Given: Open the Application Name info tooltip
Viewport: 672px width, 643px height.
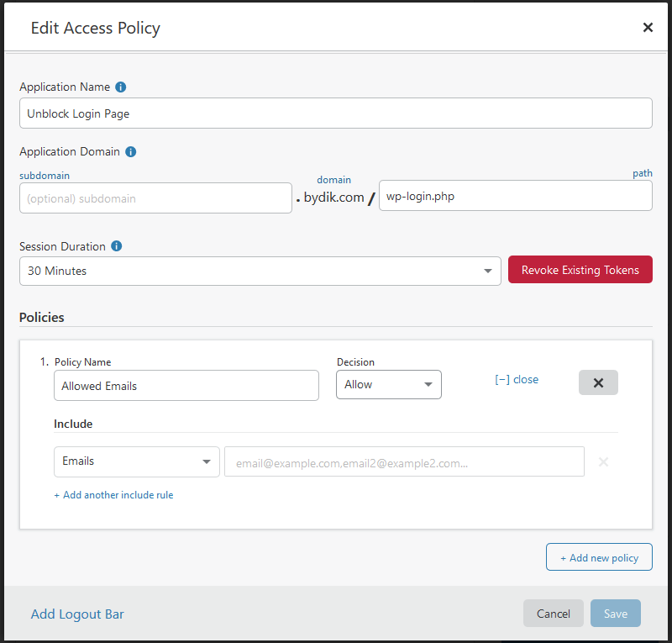Looking at the screenshot, I should (120, 87).
